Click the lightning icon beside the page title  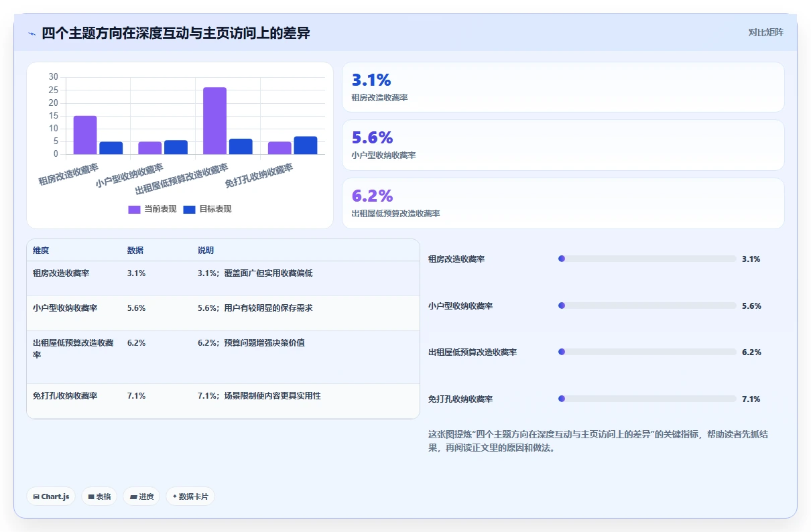[x=32, y=34]
